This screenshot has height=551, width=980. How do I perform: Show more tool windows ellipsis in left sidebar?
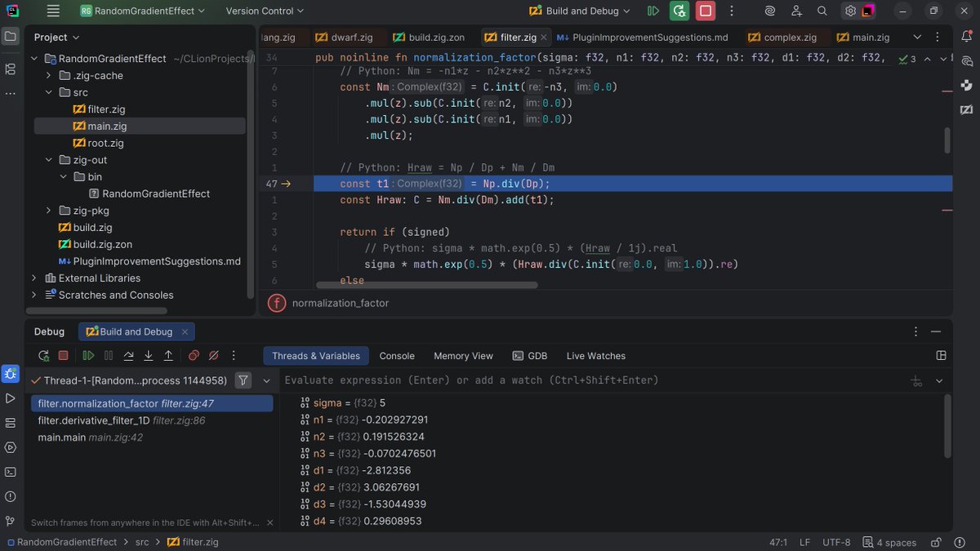11,93
